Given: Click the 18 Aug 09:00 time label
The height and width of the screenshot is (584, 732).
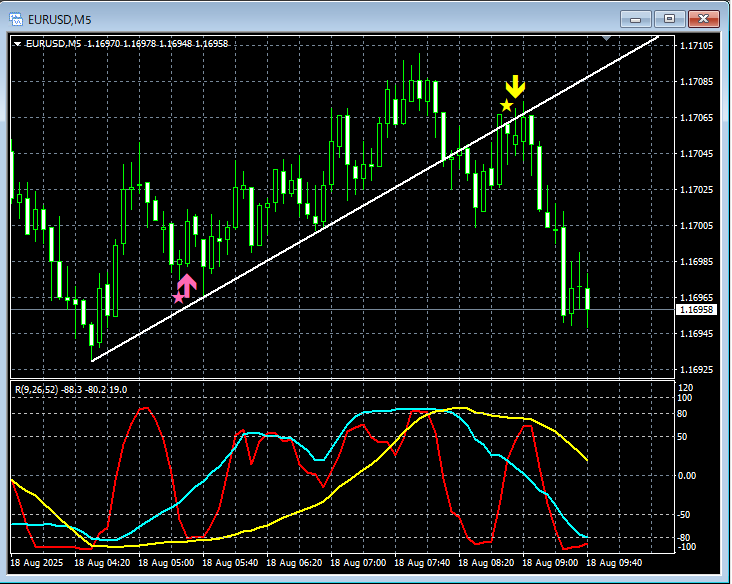Looking at the screenshot, I should coord(550,563).
